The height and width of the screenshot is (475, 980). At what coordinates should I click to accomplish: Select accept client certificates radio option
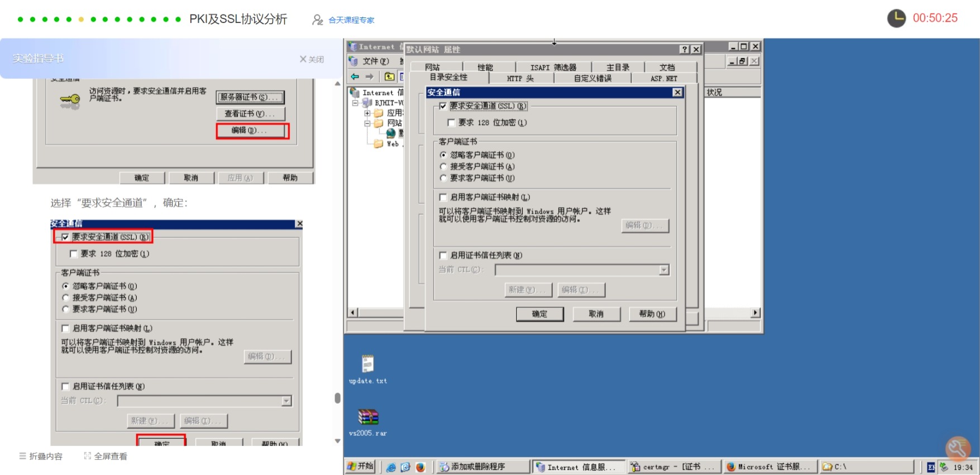[443, 166]
